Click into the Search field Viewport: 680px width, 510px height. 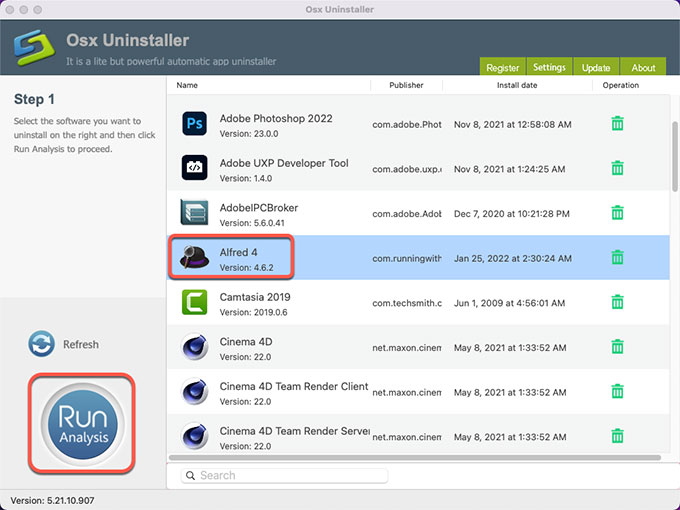(284, 475)
